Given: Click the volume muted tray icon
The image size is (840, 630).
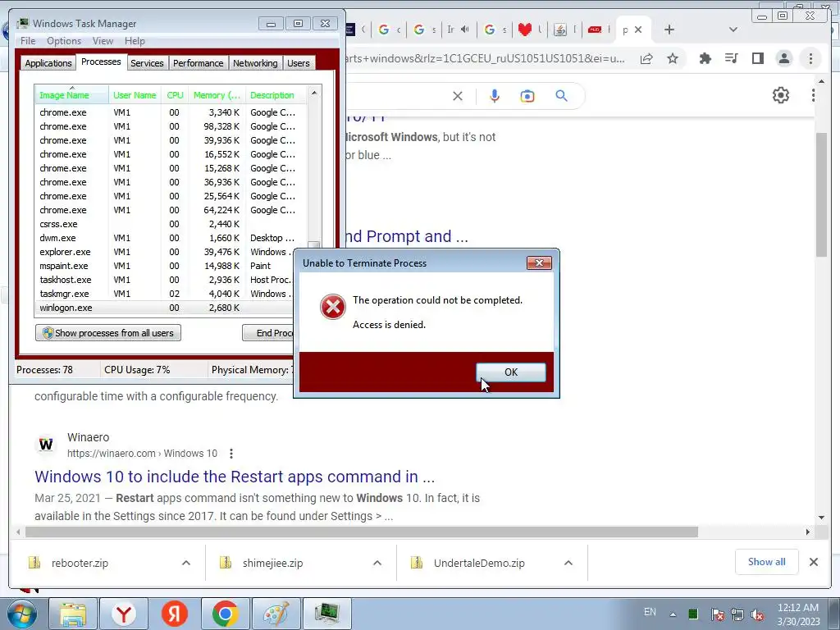Looking at the screenshot, I should tap(757, 614).
